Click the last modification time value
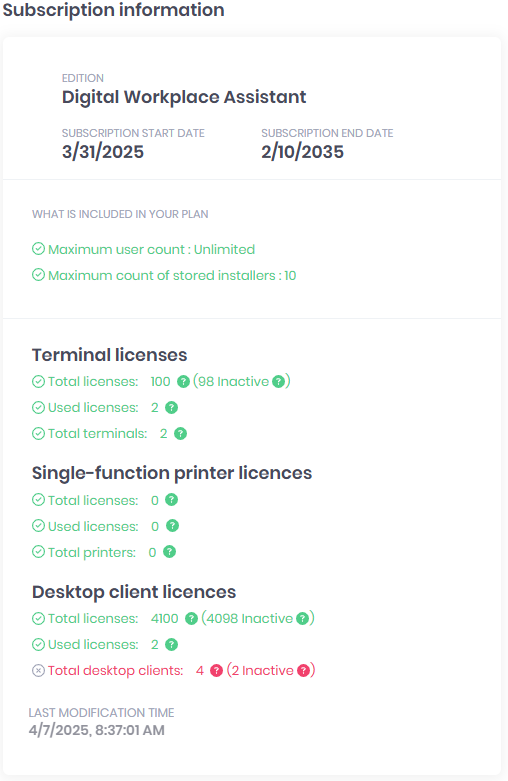 click(x=97, y=730)
